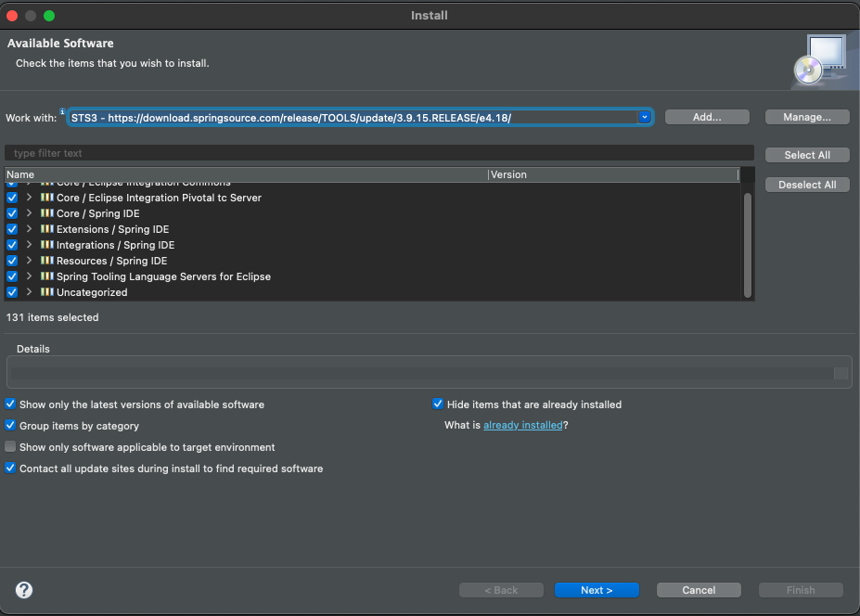Uncheck the Uncategorized checkbox
This screenshot has width=860, height=616.
pyautogui.click(x=12, y=292)
